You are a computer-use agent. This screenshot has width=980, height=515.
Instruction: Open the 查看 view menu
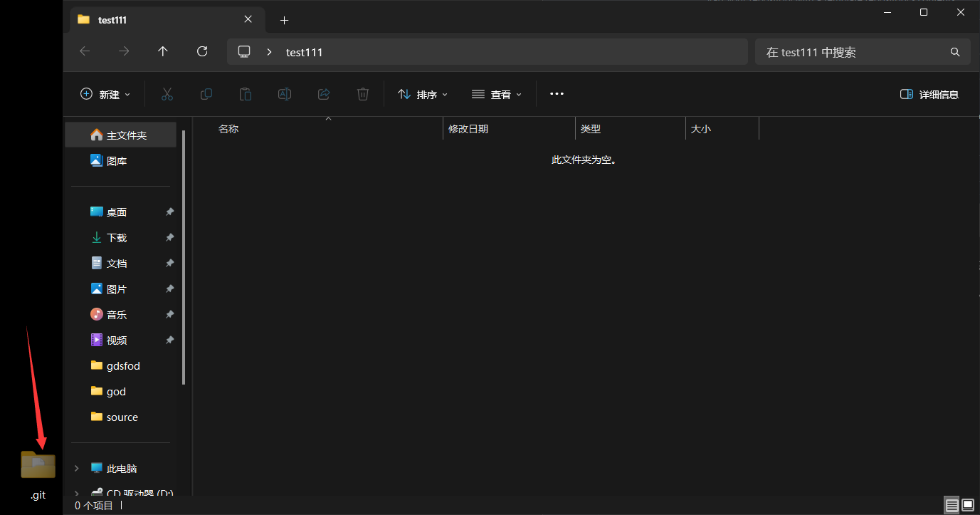(497, 94)
